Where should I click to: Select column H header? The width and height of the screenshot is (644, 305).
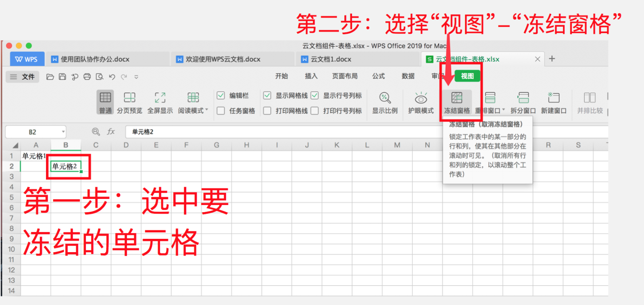(x=246, y=145)
